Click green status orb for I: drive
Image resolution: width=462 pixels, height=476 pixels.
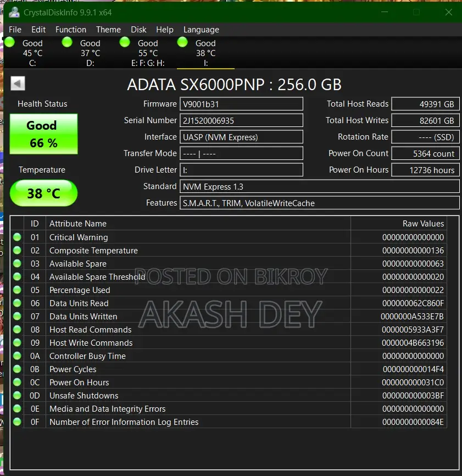coord(182,42)
